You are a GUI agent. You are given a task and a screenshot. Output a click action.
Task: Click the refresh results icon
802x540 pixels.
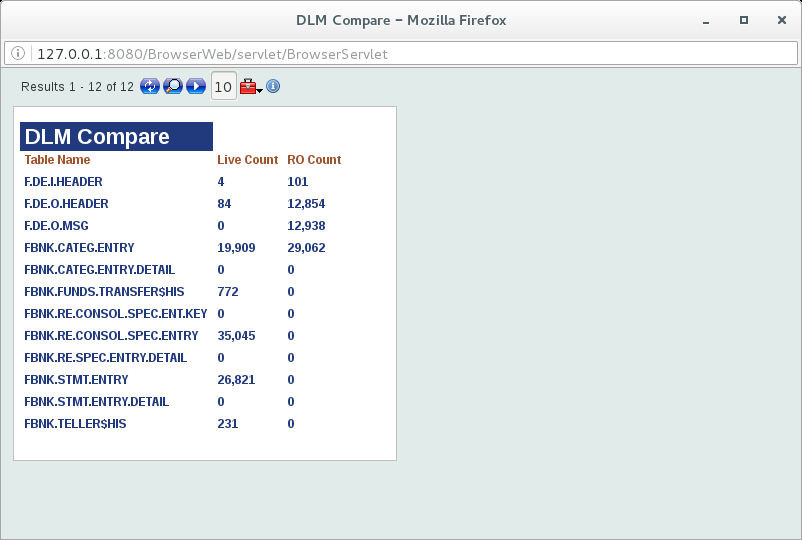coord(150,87)
